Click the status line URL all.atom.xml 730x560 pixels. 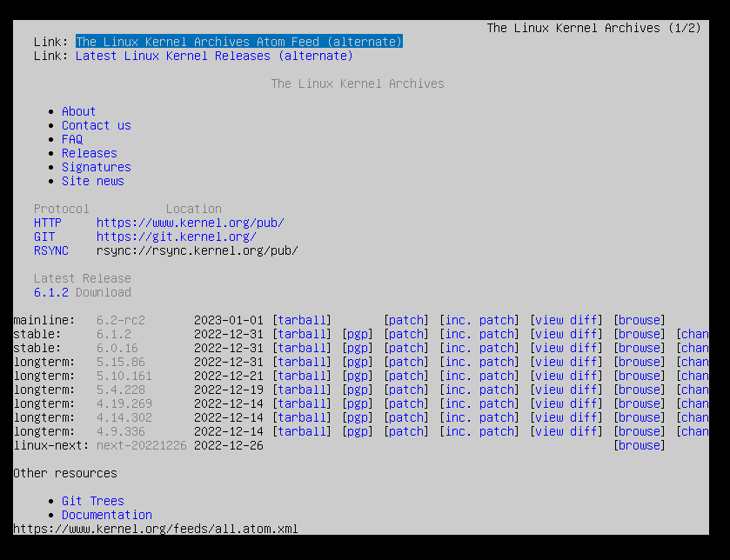[x=156, y=530]
